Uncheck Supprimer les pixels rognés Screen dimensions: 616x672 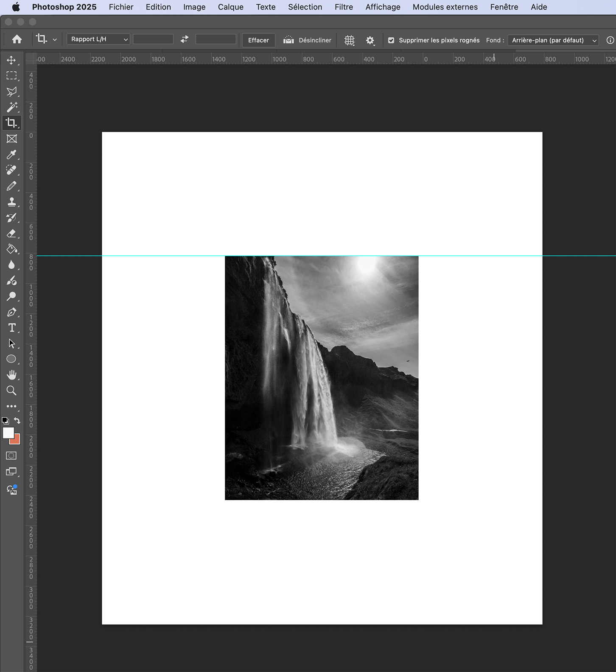pyautogui.click(x=391, y=40)
